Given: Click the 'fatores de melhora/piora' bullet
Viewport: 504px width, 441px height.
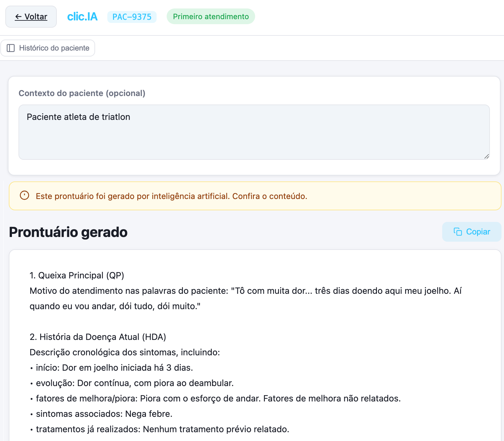Looking at the screenshot, I should (x=215, y=398).
